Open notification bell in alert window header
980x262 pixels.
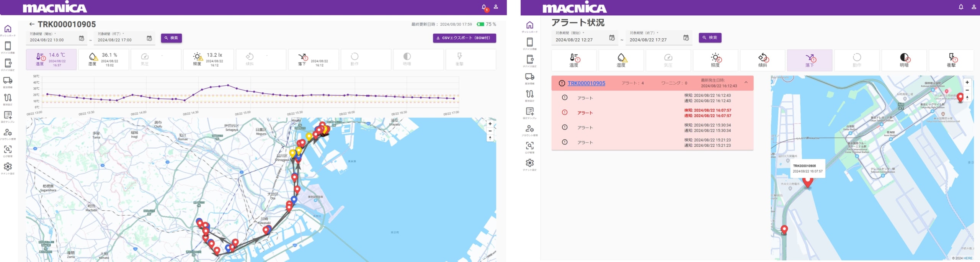click(961, 7)
